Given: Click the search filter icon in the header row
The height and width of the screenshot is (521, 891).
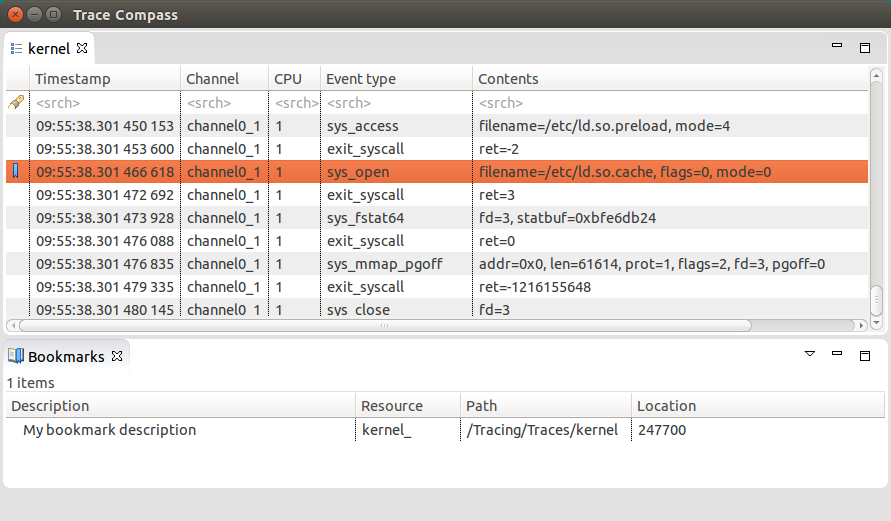Looking at the screenshot, I should tap(15, 102).
